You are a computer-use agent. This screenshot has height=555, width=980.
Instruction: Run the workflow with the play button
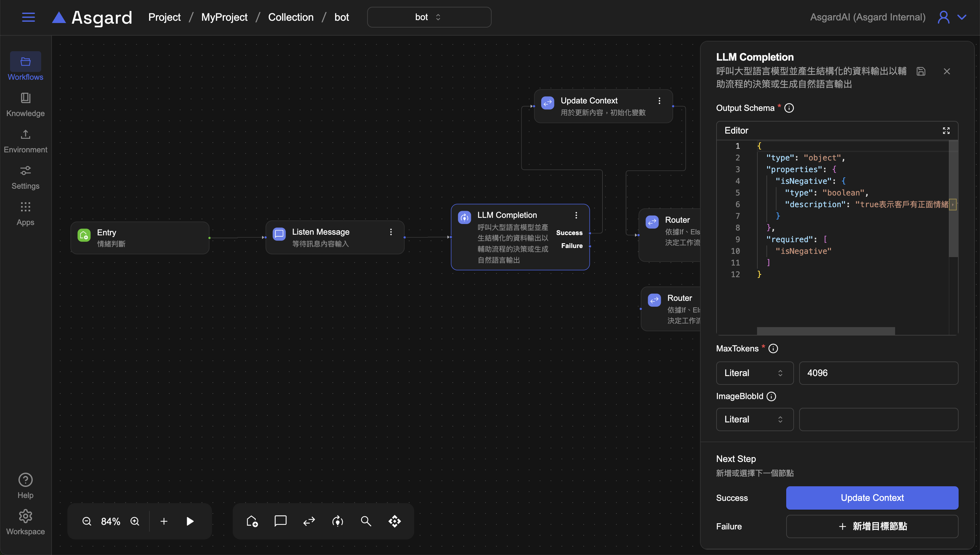click(190, 521)
